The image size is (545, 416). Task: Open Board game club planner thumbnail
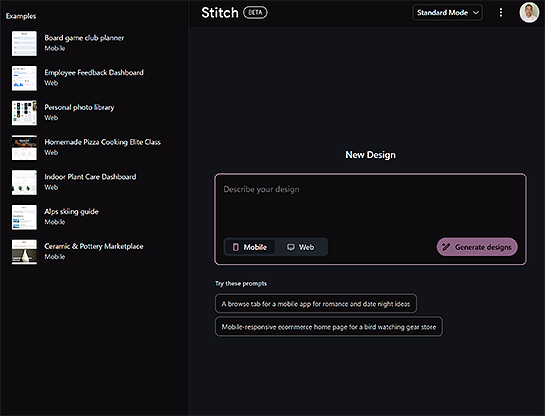[24, 43]
